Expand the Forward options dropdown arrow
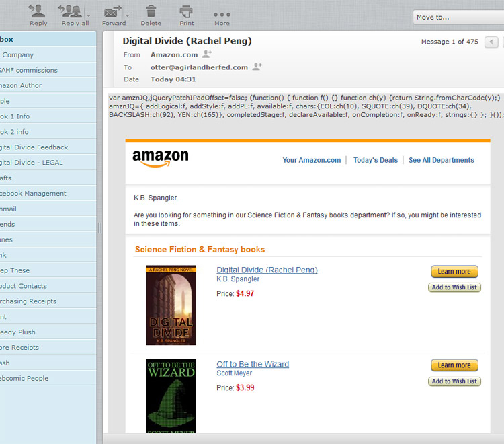The height and width of the screenshot is (444, 504). click(128, 14)
